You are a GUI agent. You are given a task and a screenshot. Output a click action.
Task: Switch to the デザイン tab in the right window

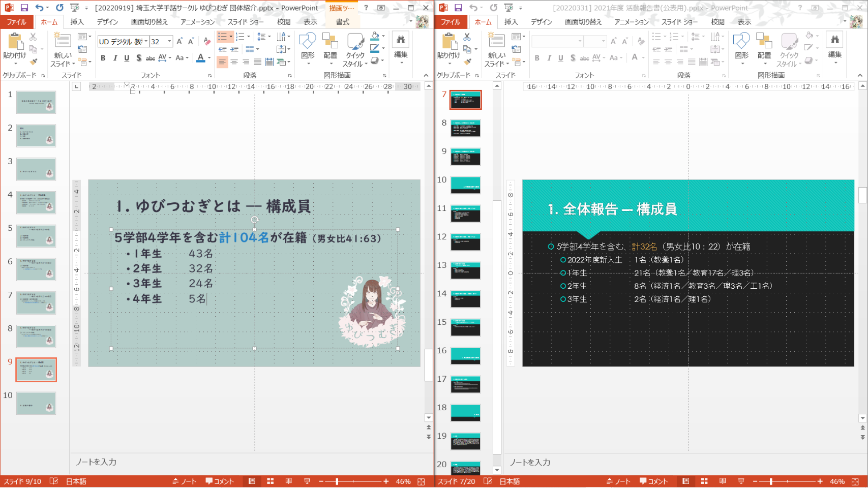[541, 22]
